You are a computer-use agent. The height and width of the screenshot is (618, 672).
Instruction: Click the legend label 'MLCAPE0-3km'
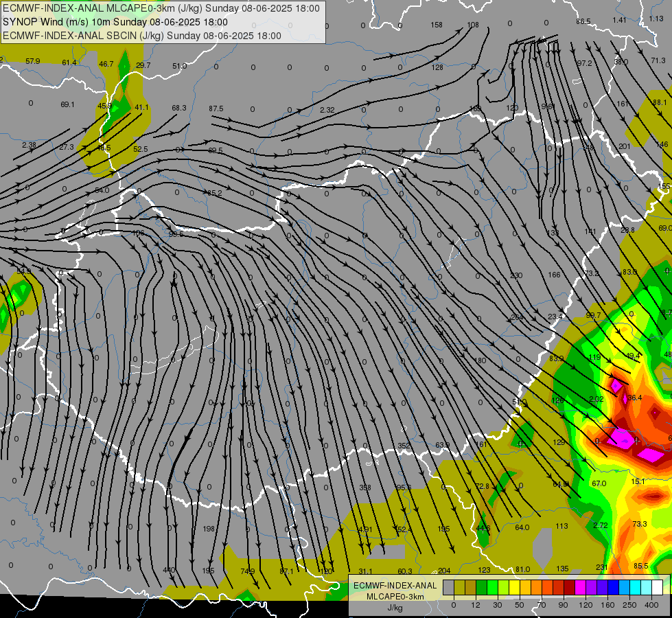point(395,597)
